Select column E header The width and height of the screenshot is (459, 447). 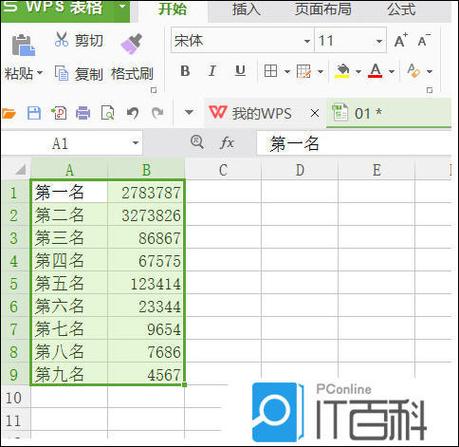pos(376,170)
